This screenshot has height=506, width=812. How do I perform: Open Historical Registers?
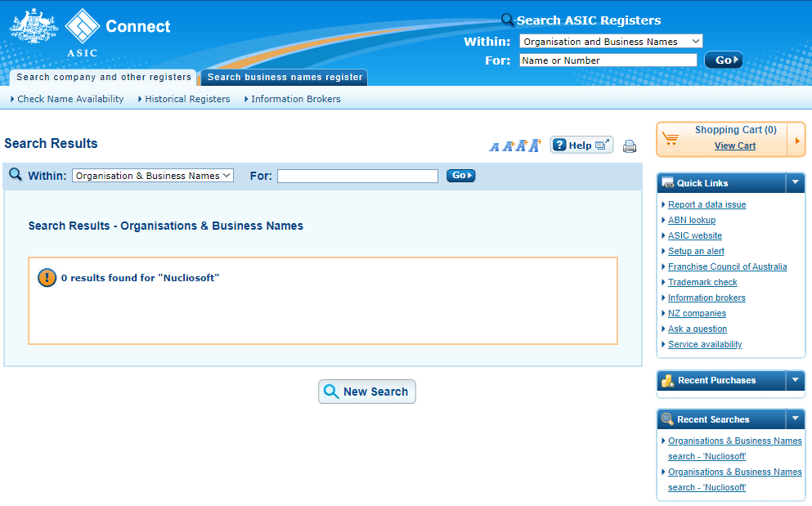coord(187,99)
